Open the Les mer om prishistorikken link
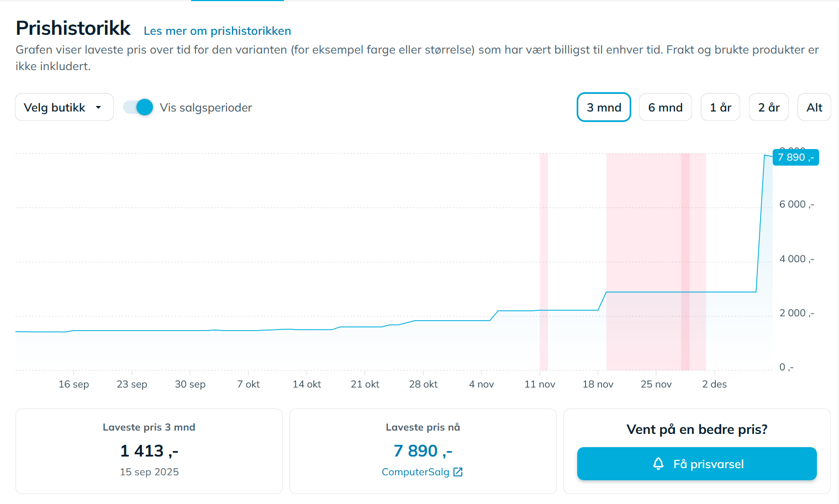The image size is (839, 504). point(217,31)
